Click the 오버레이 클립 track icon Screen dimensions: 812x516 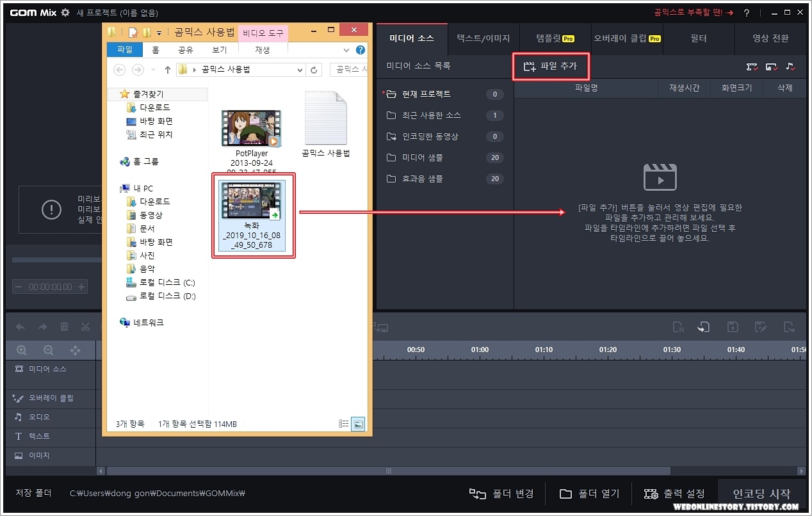coord(17,398)
